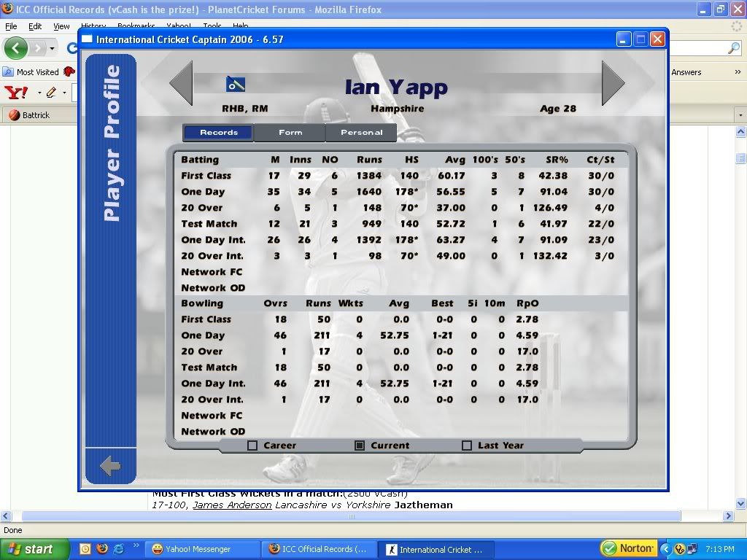Click the Answers bookmark
This screenshot has height=560, width=747.
point(686,72)
